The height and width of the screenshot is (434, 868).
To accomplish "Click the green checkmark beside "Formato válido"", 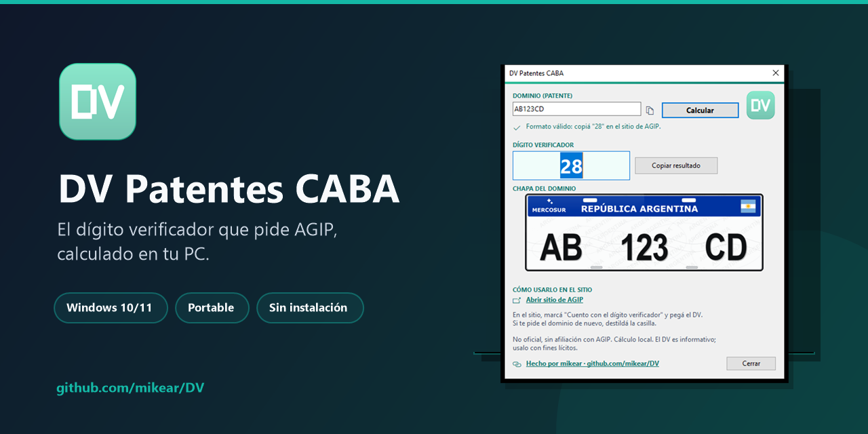I will [x=517, y=127].
